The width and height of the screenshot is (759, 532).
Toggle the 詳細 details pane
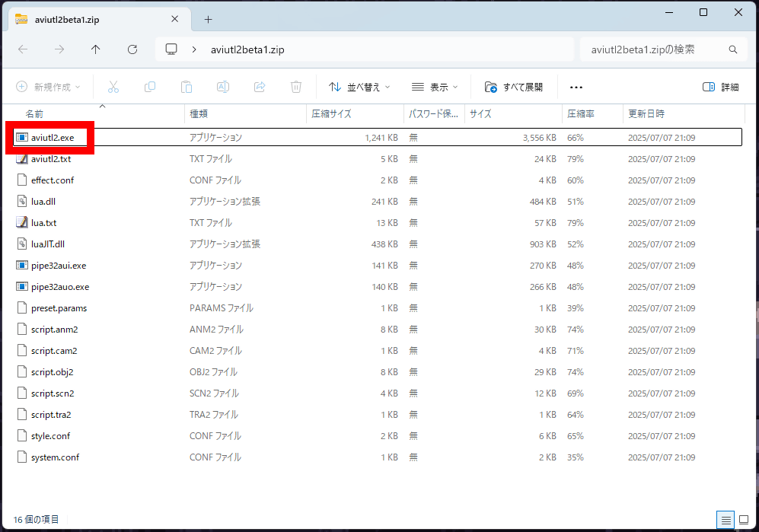tap(720, 87)
